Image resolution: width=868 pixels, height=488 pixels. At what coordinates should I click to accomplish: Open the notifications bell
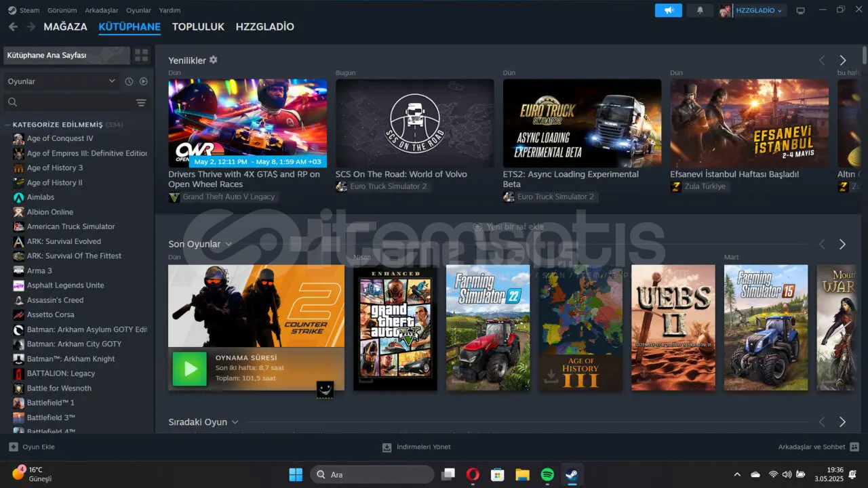click(x=700, y=10)
